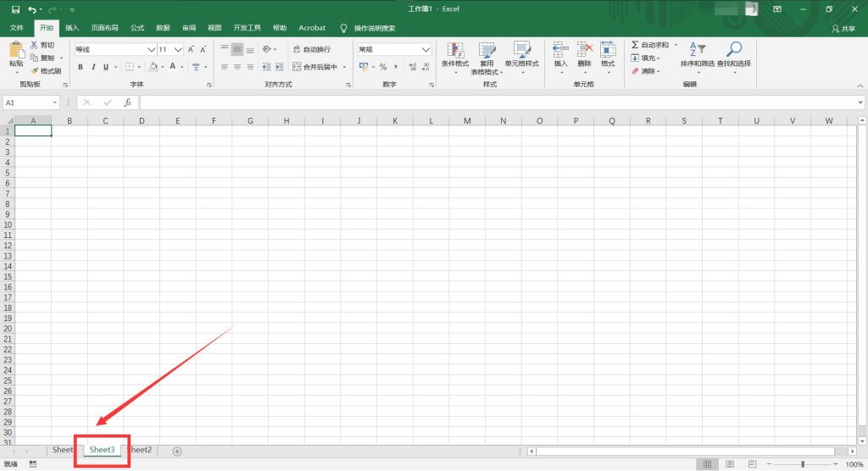Click the Decrease Font Size icon
Viewport: 868px width, 471px height.
pos(203,49)
